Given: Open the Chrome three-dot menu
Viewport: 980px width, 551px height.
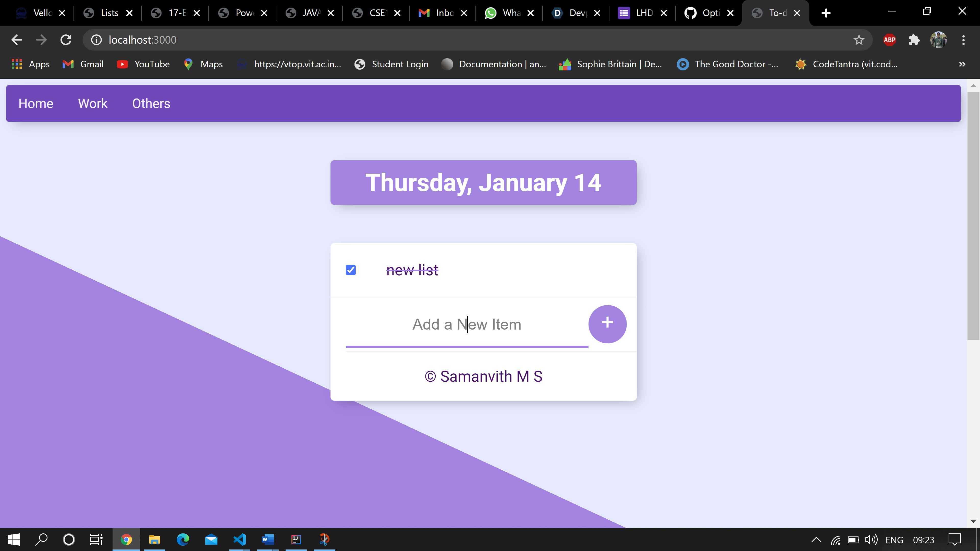Looking at the screenshot, I should (963, 40).
